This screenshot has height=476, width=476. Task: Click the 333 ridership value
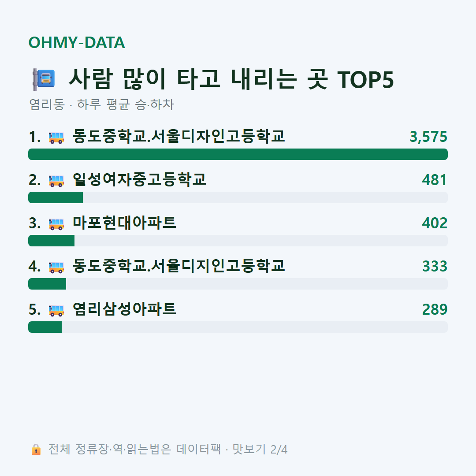point(435,266)
